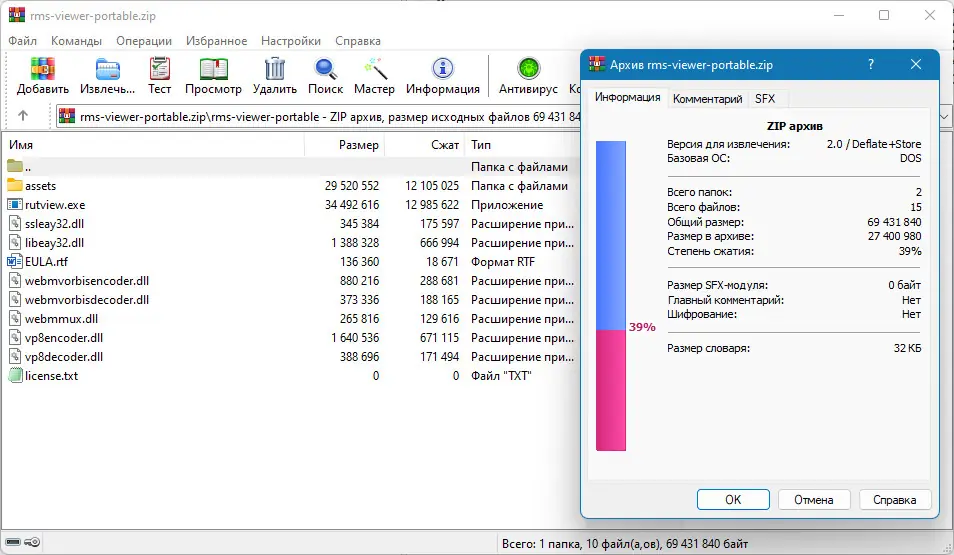Expand the address bar dropdown arrow
The width and height of the screenshot is (954, 555).
(x=944, y=116)
